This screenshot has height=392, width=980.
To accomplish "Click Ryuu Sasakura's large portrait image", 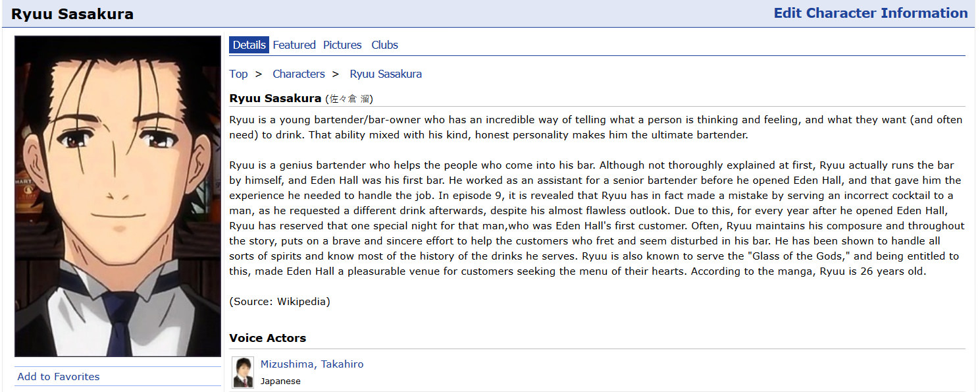I will point(118,196).
